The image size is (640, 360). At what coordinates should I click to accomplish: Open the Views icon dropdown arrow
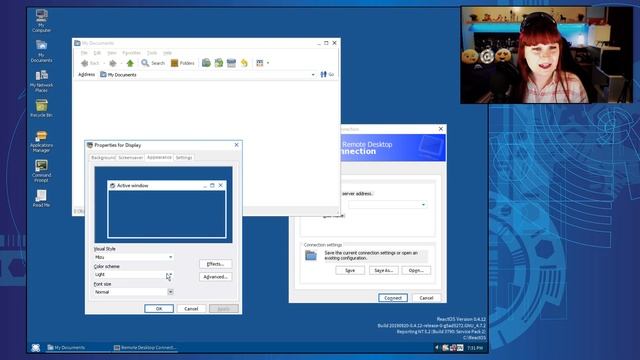pyautogui.click(x=268, y=63)
